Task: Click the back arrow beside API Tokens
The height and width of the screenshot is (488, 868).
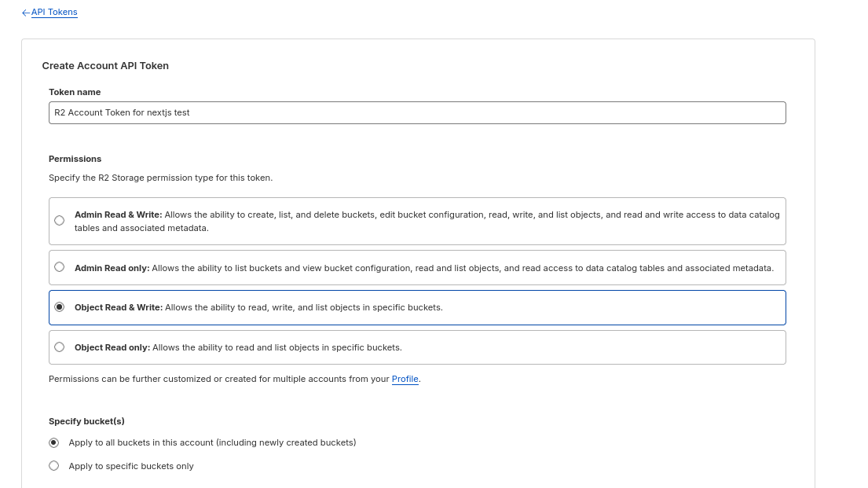Action: coord(26,13)
